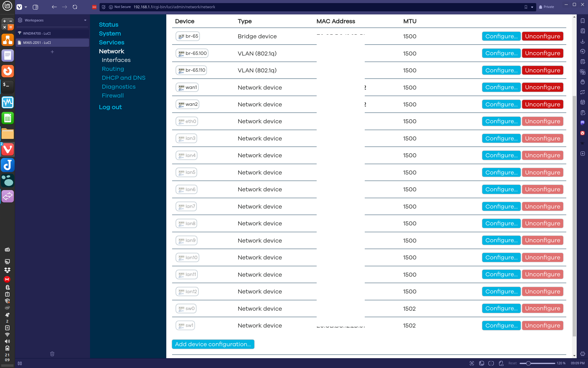Select the MX65-2D51 - LuCI tab

[x=52, y=43]
